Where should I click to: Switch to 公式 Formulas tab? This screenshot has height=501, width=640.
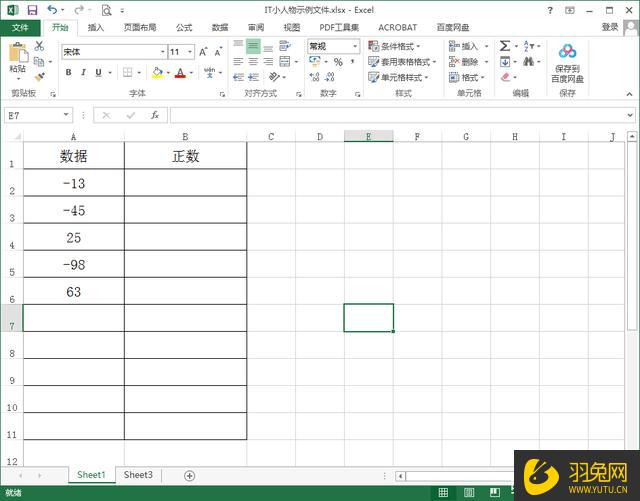pyautogui.click(x=184, y=27)
